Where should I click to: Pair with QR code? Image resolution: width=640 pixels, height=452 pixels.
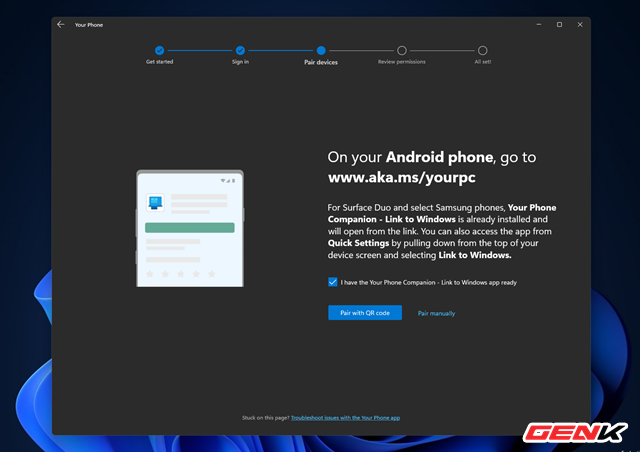(x=365, y=313)
